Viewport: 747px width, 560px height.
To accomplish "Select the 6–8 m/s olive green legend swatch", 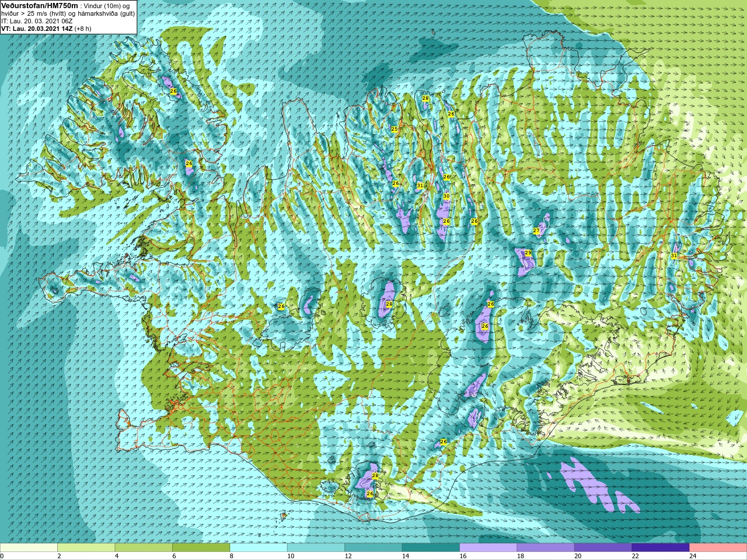I will point(201,548).
